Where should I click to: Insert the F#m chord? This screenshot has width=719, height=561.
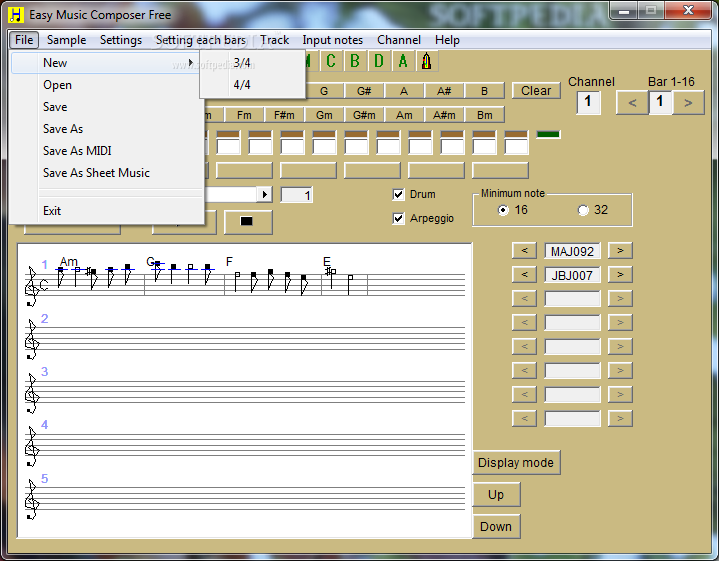(284, 115)
